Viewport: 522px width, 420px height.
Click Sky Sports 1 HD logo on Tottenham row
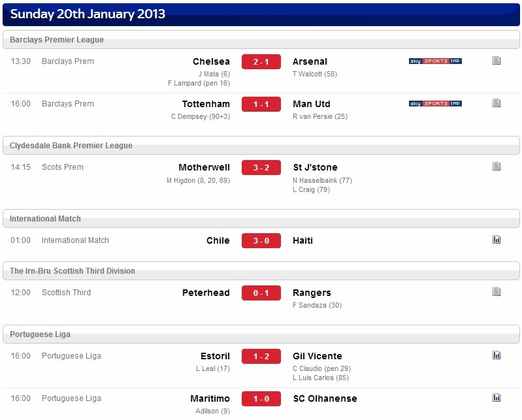coord(435,103)
